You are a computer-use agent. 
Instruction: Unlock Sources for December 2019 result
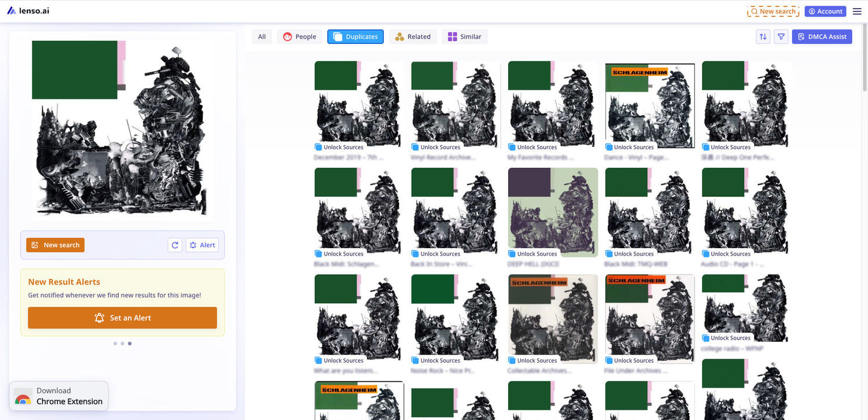(339, 147)
